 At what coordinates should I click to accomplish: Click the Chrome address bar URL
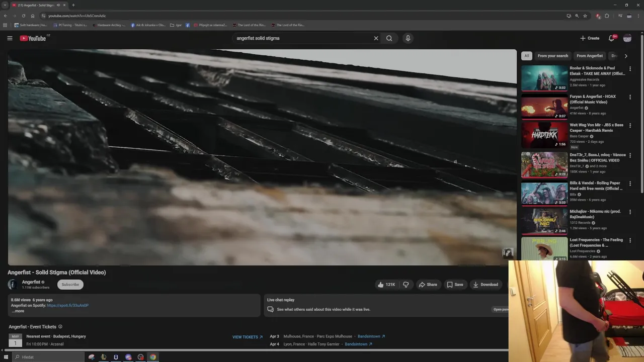click(77, 16)
